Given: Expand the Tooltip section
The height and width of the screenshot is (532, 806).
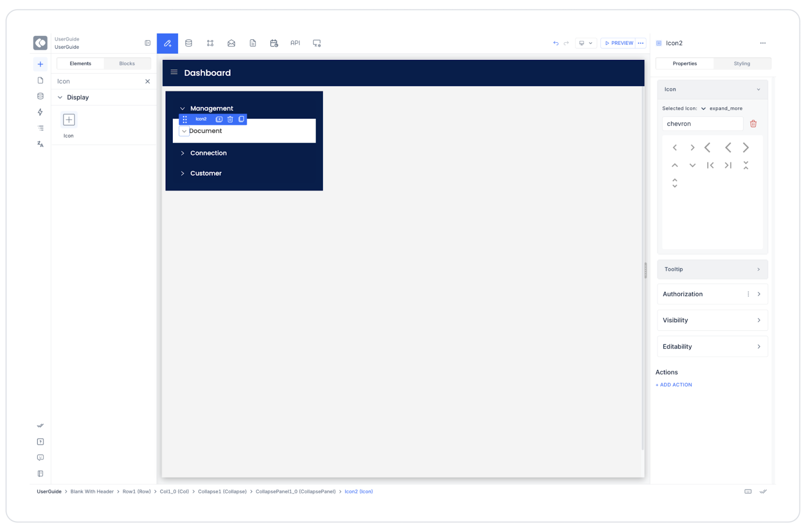Looking at the screenshot, I should (712, 270).
